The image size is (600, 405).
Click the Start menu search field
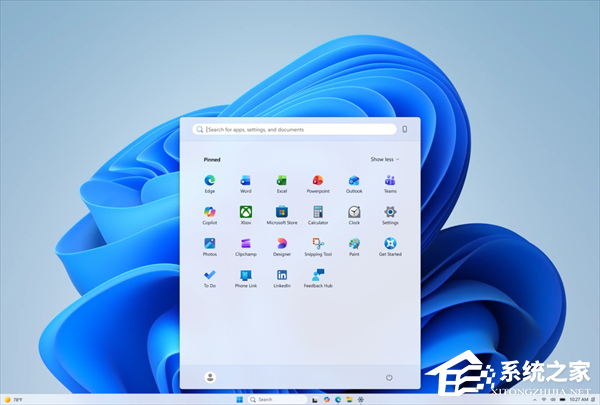[x=294, y=129]
